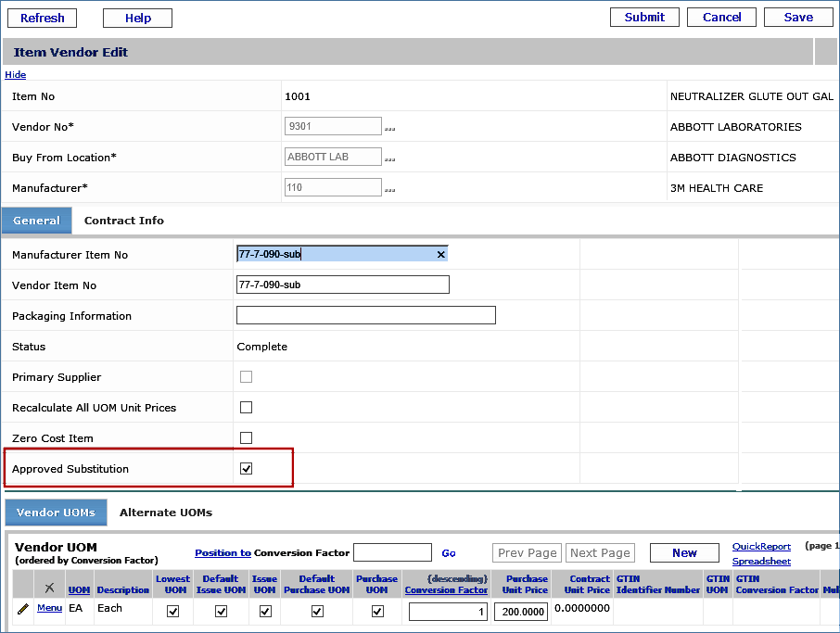Click the Refresh button
This screenshot has width=840, height=633.
(x=43, y=18)
